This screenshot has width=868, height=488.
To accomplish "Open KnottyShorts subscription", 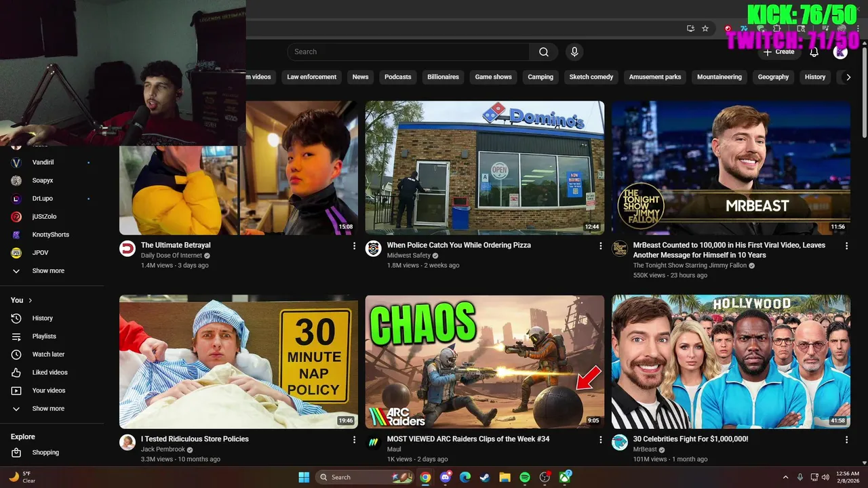I will pos(52,235).
